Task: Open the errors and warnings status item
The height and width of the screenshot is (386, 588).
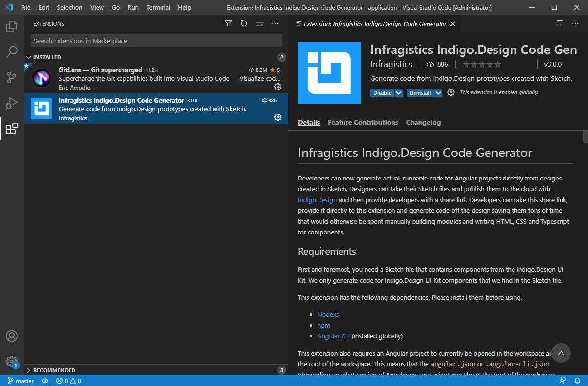Action: click(x=69, y=381)
